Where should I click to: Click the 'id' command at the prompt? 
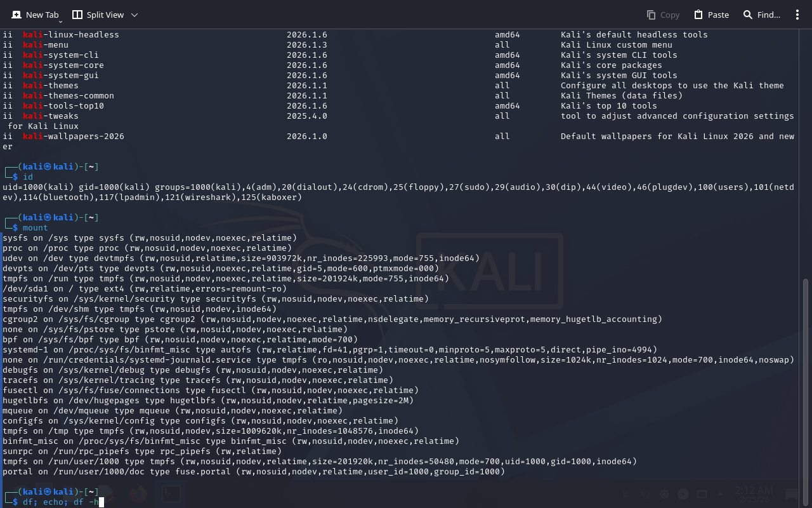28,177
